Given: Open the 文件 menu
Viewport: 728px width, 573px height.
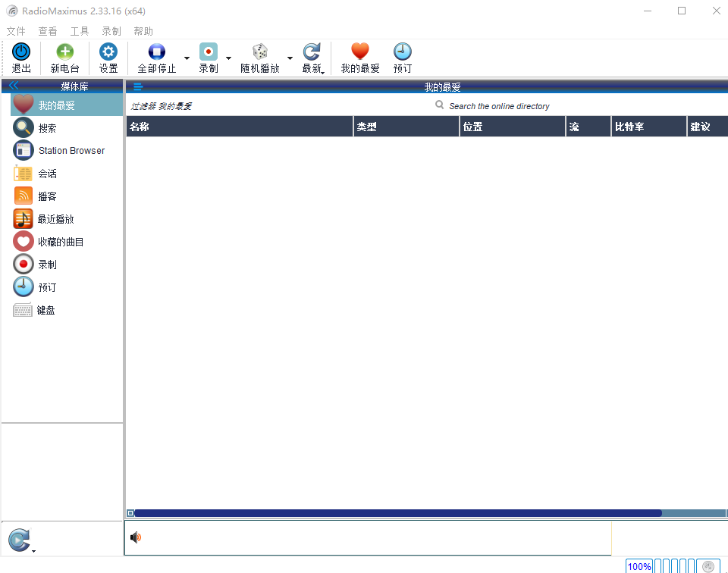Looking at the screenshot, I should coord(16,31).
